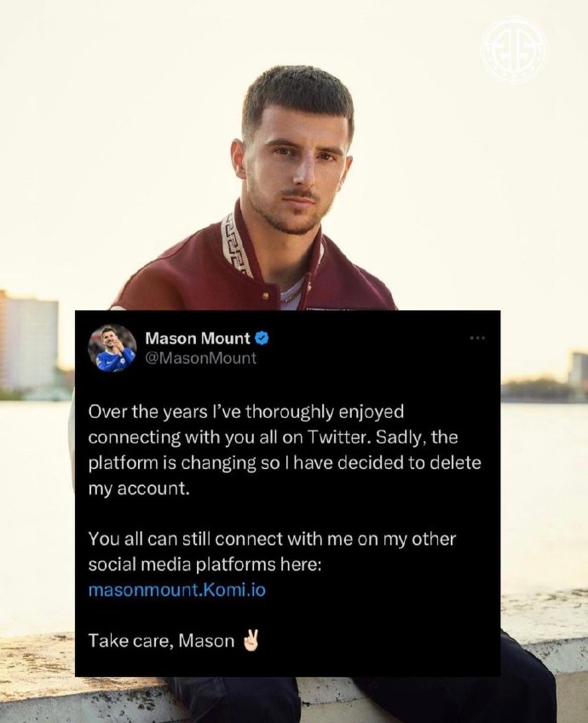Click the 'social media platforms here' text
The width and height of the screenshot is (588, 723).
pyautogui.click(x=204, y=564)
